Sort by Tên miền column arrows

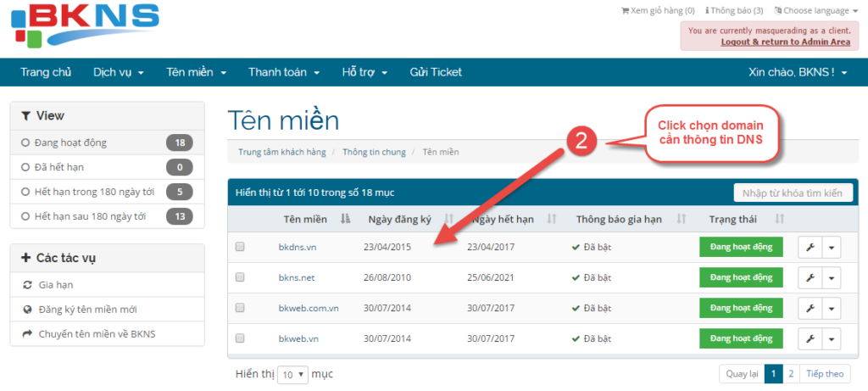pos(345,220)
